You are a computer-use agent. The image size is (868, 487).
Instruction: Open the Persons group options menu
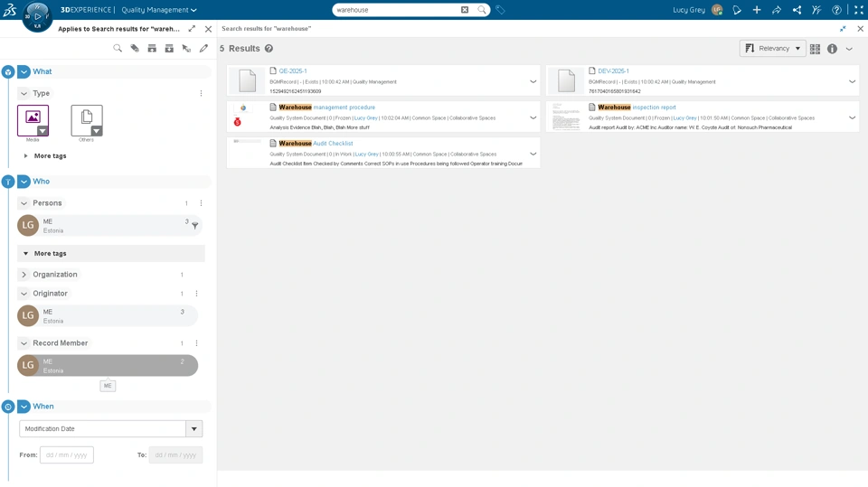tap(201, 203)
